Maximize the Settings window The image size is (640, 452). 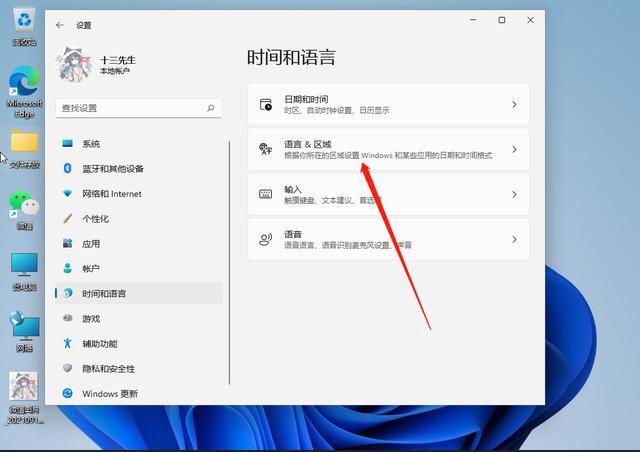502,20
